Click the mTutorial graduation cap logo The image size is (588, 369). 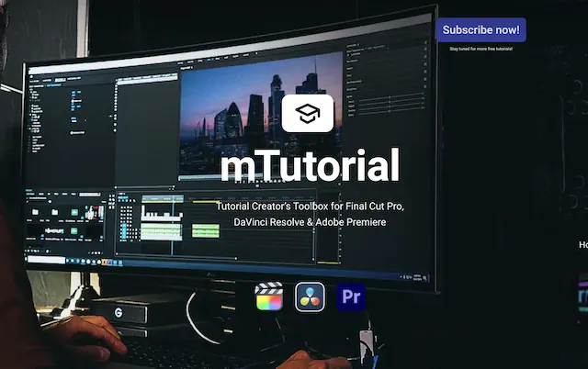pos(308,113)
